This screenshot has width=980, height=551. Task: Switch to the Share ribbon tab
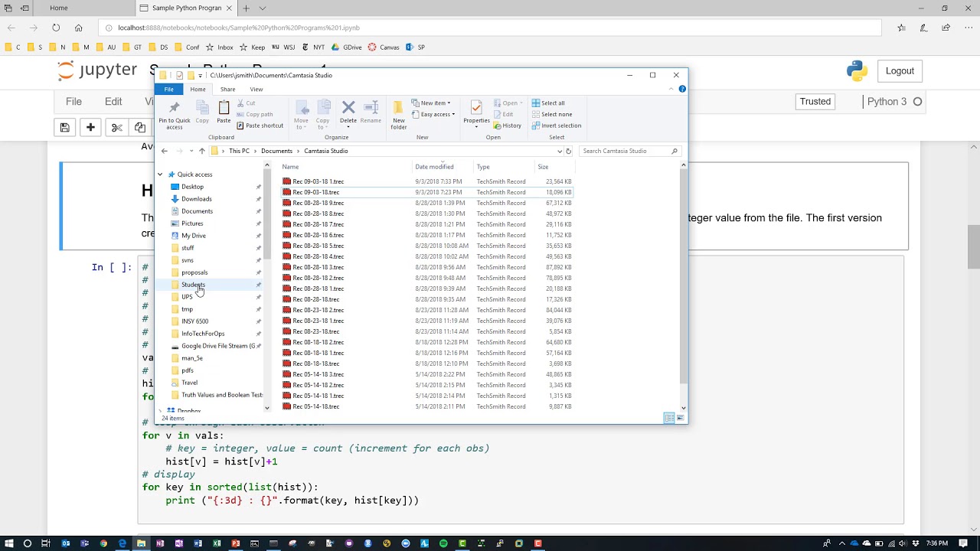(227, 90)
